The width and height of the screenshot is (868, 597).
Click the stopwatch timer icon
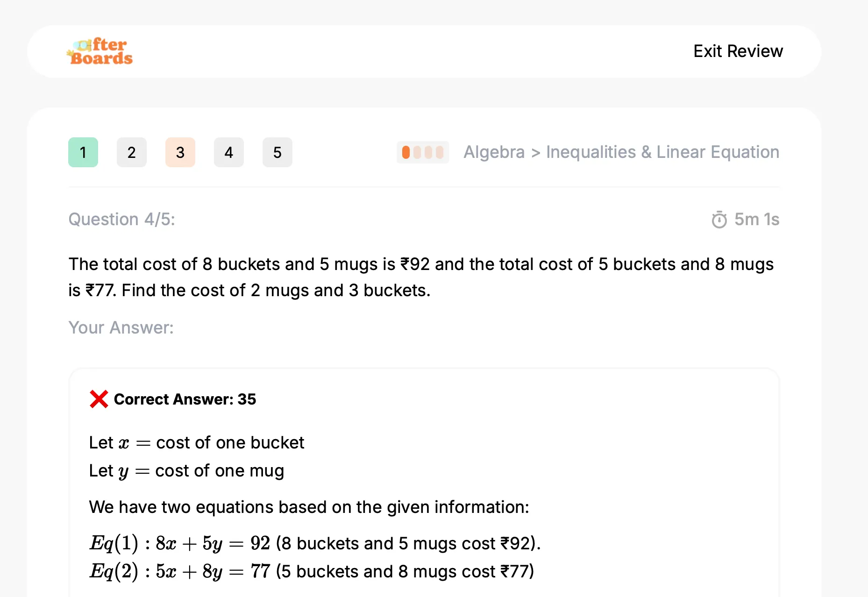click(x=719, y=220)
